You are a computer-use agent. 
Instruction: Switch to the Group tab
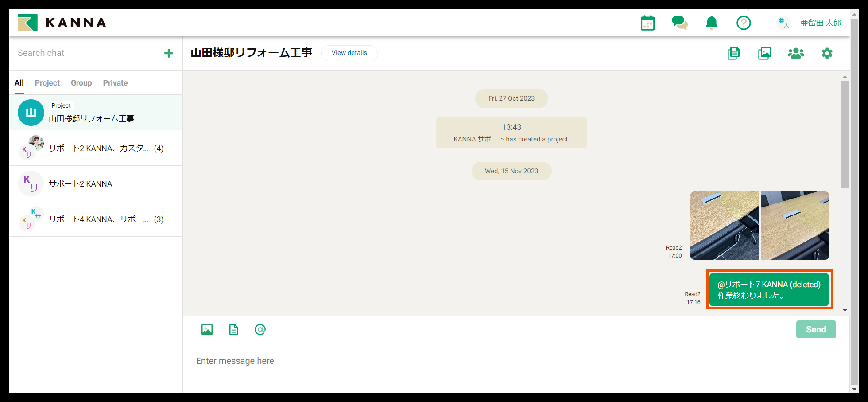81,83
